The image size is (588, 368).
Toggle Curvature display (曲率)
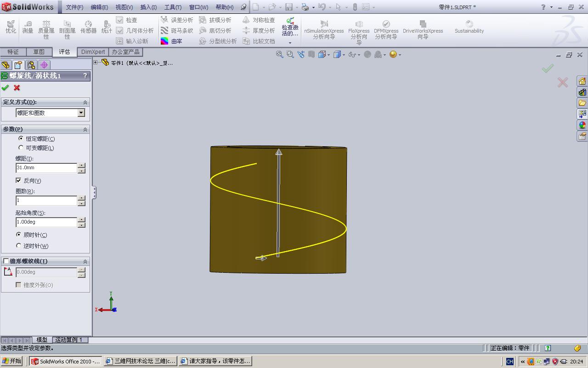tap(171, 41)
